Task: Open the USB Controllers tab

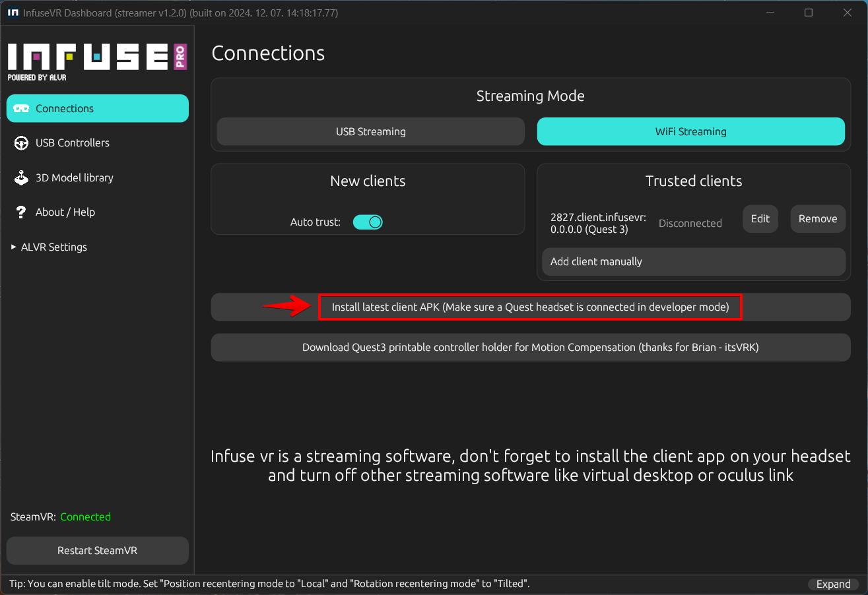Action: pyautogui.click(x=73, y=143)
